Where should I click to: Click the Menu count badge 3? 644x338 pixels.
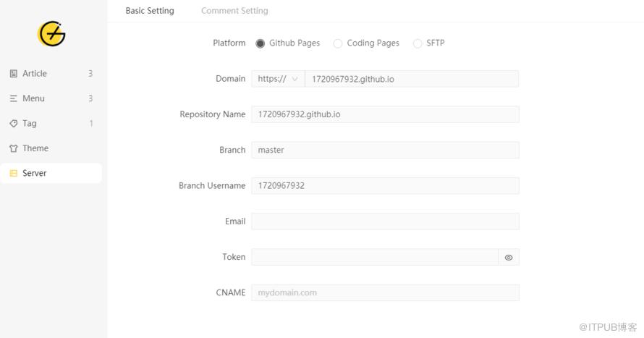[90, 98]
